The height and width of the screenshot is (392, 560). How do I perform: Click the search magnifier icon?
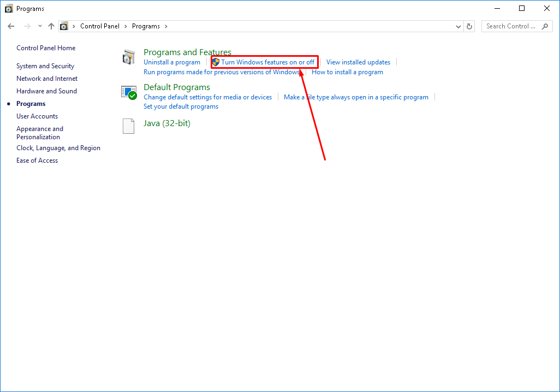point(545,26)
